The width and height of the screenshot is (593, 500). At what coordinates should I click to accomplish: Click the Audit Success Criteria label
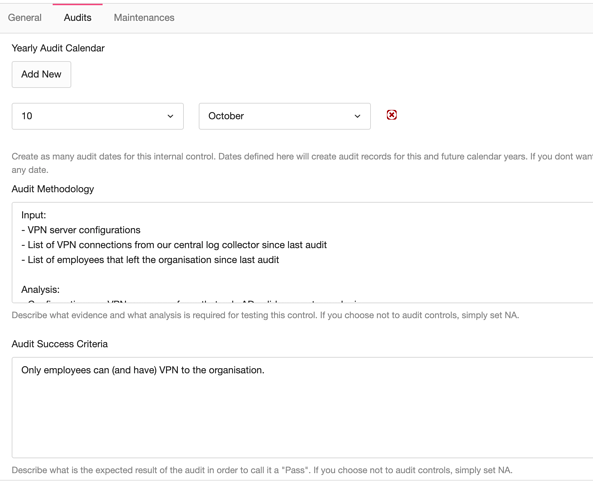click(x=59, y=344)
